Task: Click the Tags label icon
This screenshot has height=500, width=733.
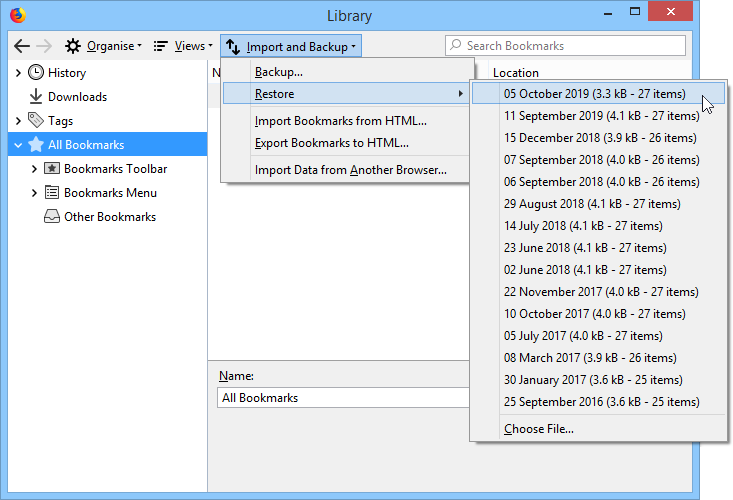Action: point(36,120)
